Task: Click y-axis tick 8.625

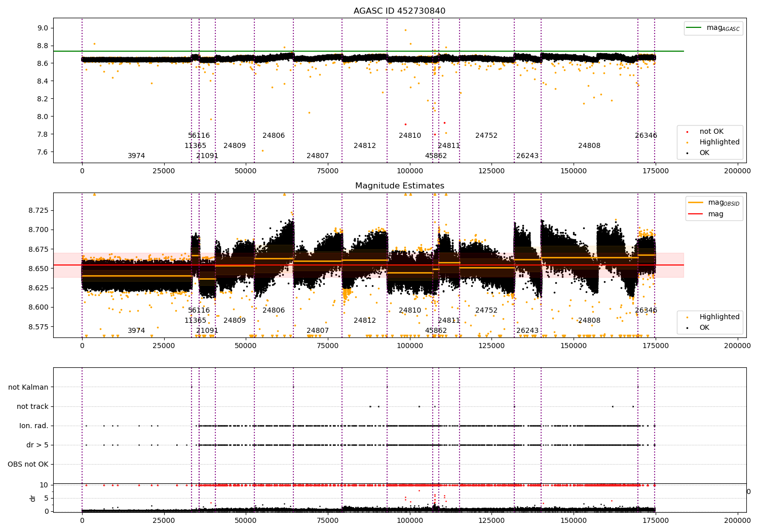Action: pos(39,288)
